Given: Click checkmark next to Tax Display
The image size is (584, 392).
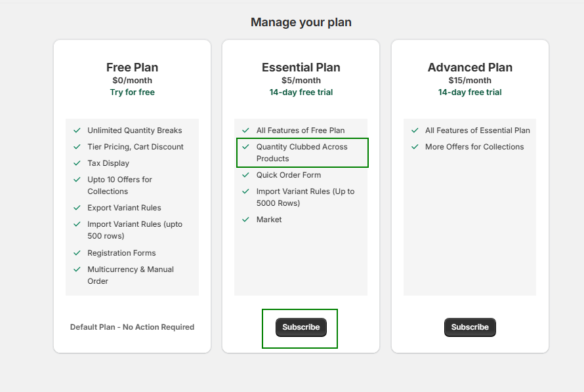Looking at the screenshot, I should tap(77, 163).
